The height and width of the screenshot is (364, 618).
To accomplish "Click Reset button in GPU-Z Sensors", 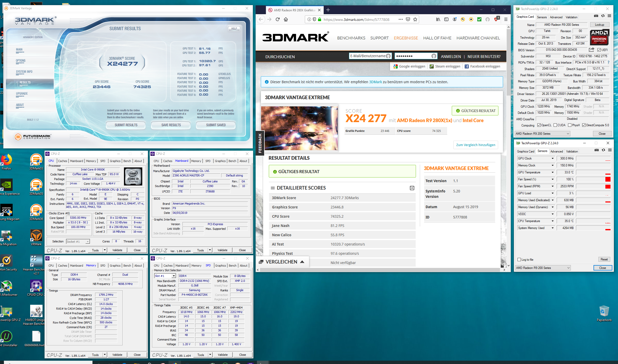I will [604, 259].
